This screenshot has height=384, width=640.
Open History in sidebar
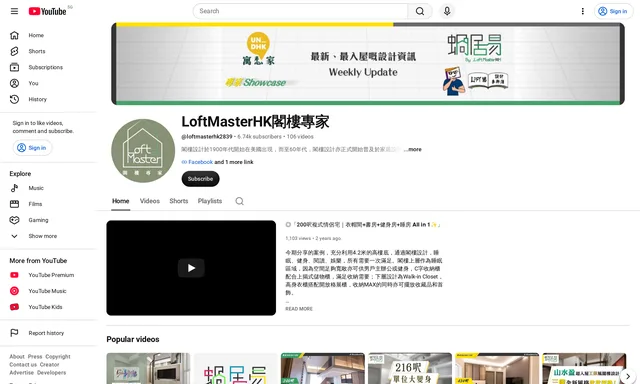click(48, 99)
